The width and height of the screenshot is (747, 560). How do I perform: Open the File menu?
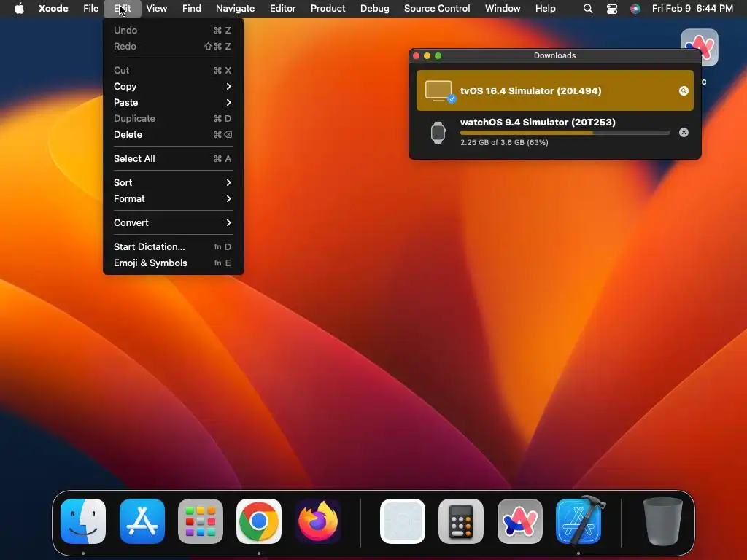click(x=90, y=8)
